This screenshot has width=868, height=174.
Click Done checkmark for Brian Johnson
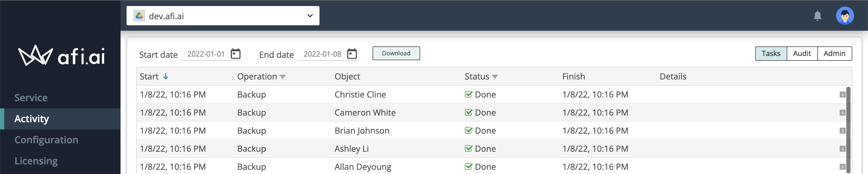(x=468, y=131)
